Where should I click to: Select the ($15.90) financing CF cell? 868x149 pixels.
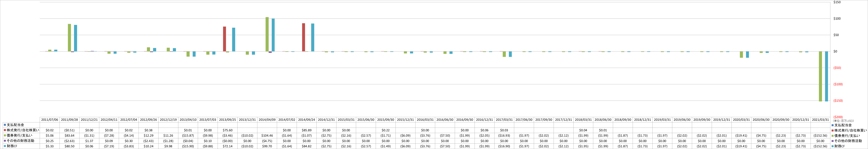(x=188, y=146)
